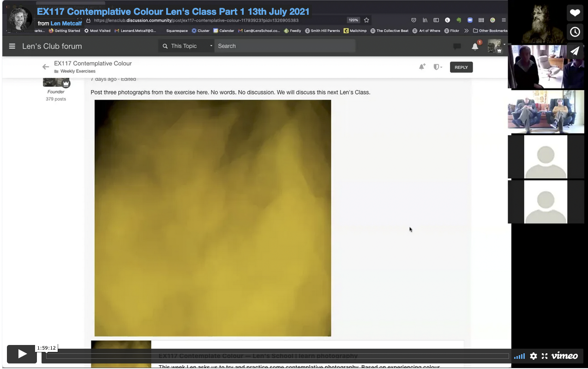Image resolution: width=588 pixels, height=369 pixels.
Task: Open the Other Bookmarks folder
Action: point(490,31)
